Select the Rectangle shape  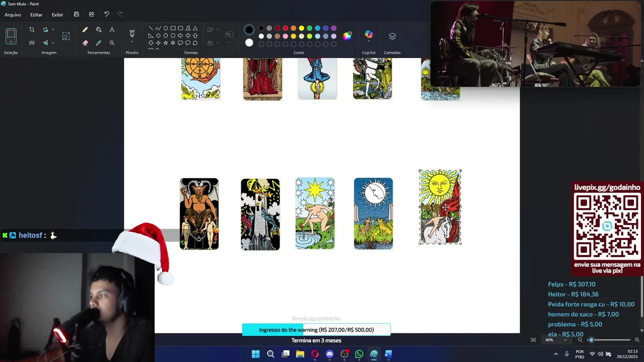(173, 28)
